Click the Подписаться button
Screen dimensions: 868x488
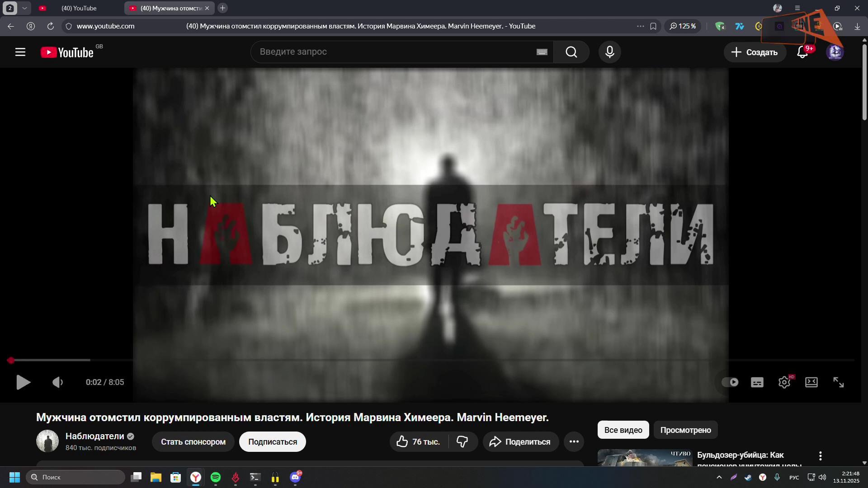tap(272, 442)
